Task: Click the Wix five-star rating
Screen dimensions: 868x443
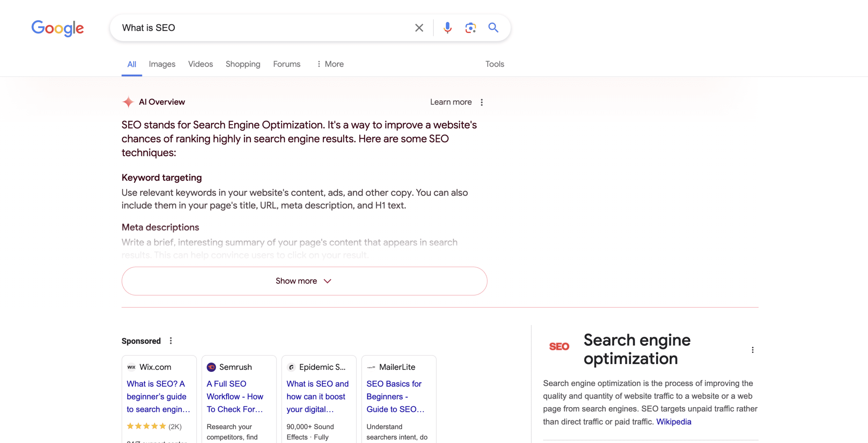Action: [x=146, y=426]
